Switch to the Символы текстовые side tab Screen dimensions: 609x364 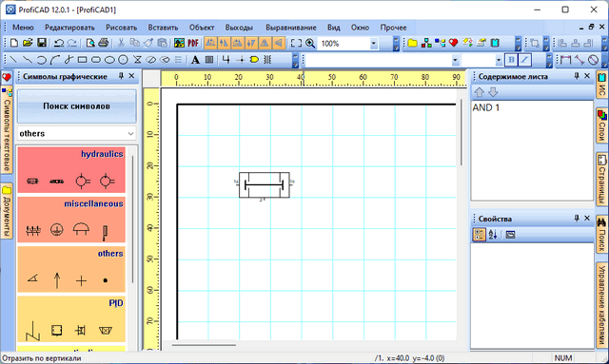(x=7, y=129)
